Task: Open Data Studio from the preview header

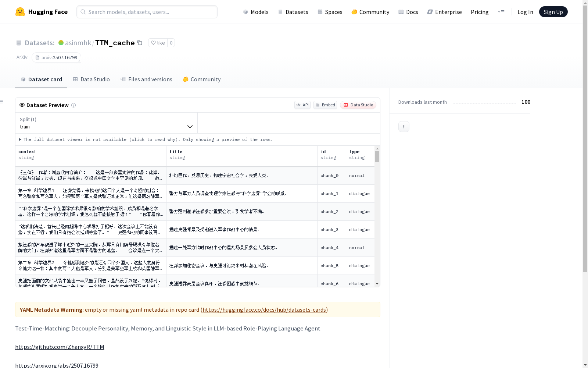Action: (x=358, y=105)
